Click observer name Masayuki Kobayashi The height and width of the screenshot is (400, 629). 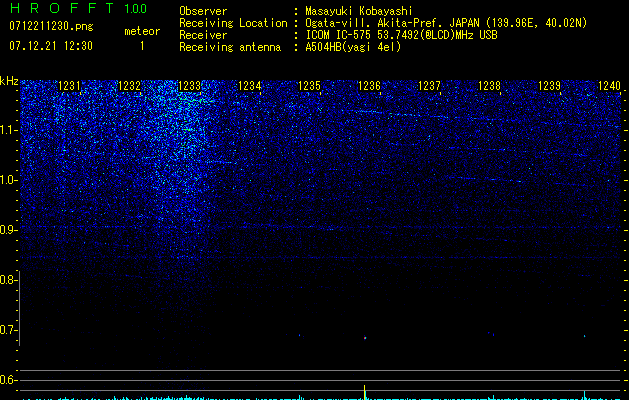359,11
